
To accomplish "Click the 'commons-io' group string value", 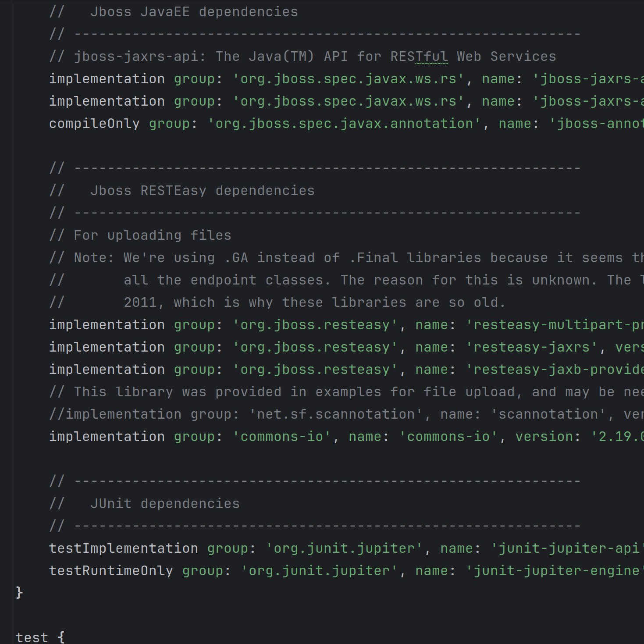I will (281, 437).
